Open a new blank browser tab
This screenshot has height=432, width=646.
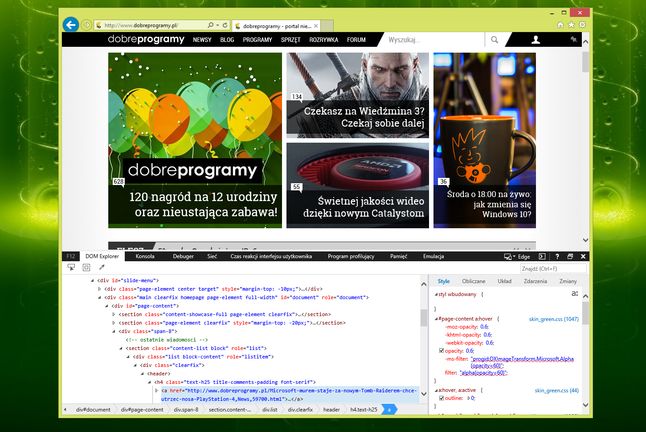(x=327, y=26)
